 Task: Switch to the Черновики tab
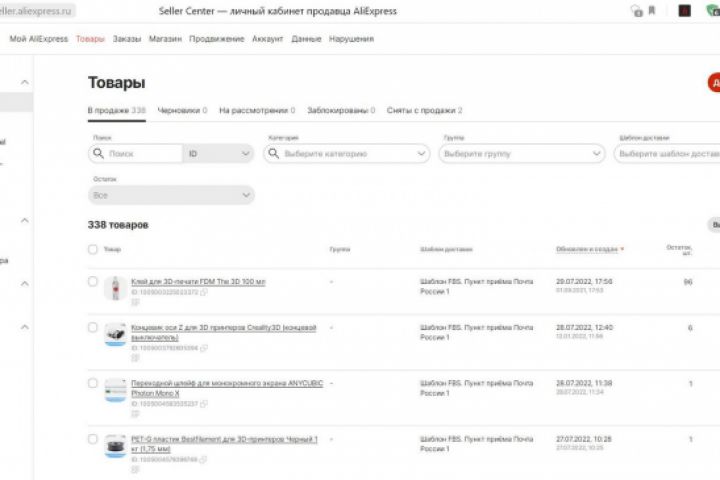coord(182,110)
